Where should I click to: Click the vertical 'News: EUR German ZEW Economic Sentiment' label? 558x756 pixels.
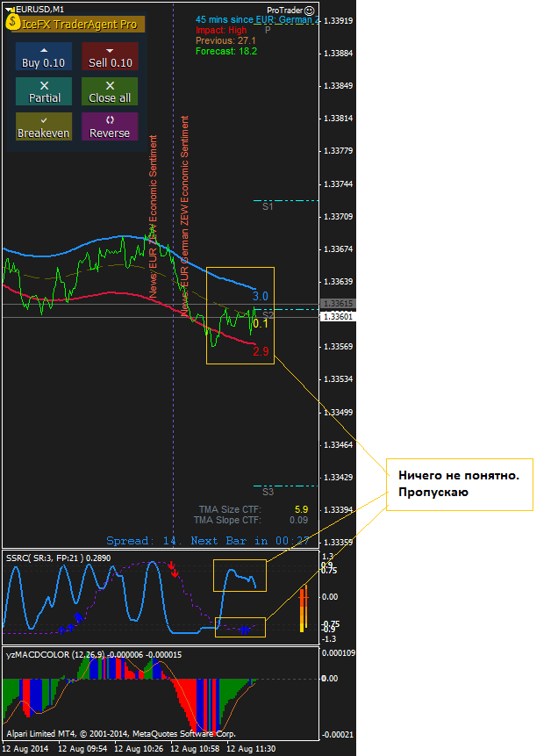184,216
